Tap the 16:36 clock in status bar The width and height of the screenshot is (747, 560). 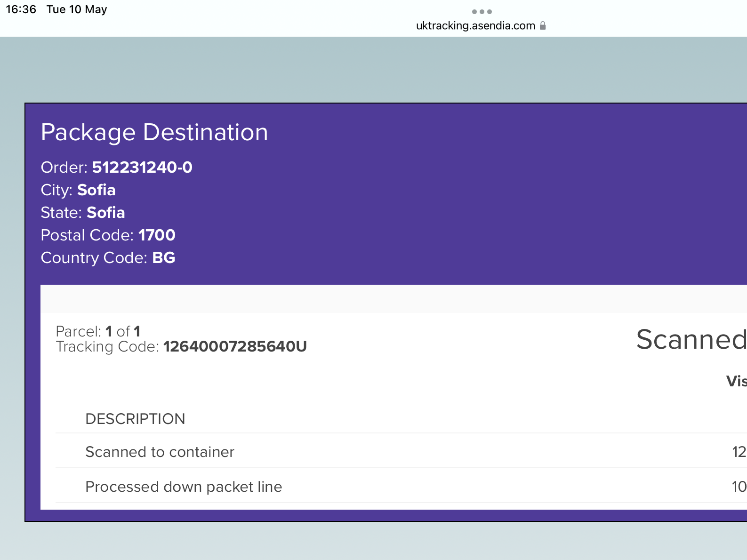pos(21,9)
